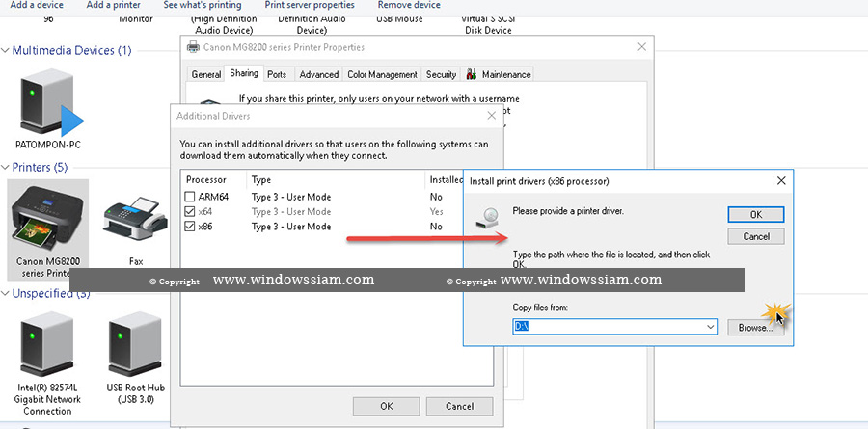Screen dimensions: 868x429
Task: Collapse the Multimedia Devices (1) group
Action: tap(5, 50)
